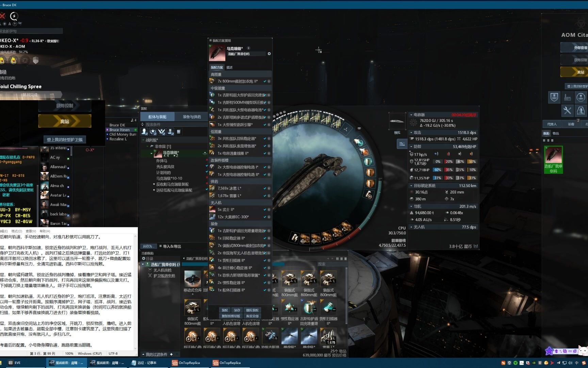588x368 pixels.
Task: Show info for 5x 武士 II drones
Action: coord(269,210)
